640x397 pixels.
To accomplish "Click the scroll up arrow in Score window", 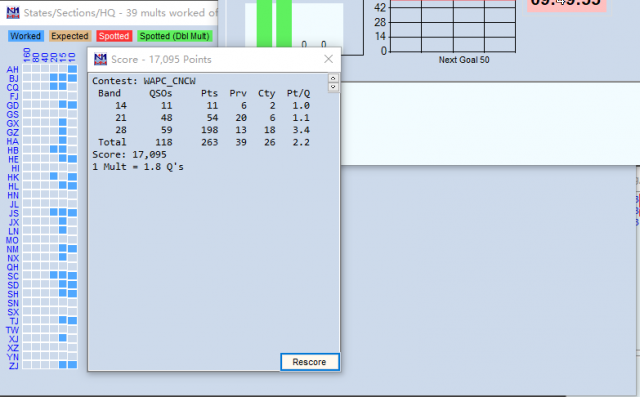I will 333,78.
